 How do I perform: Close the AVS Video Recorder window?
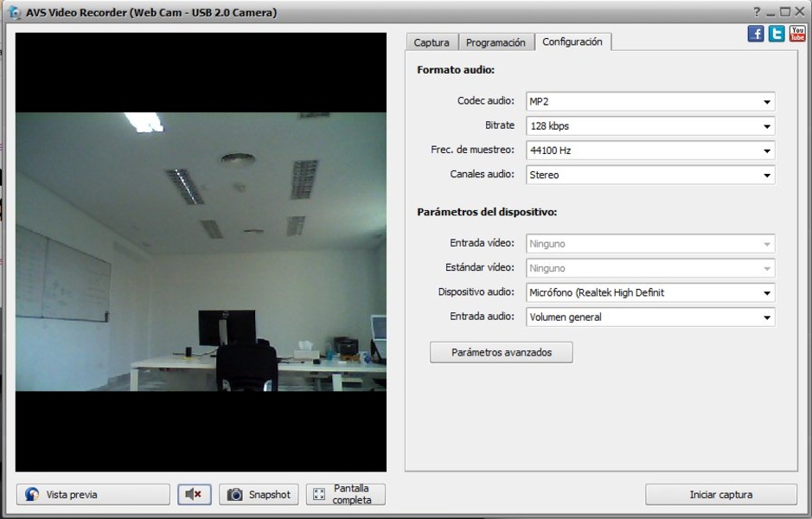click(800, 12)
